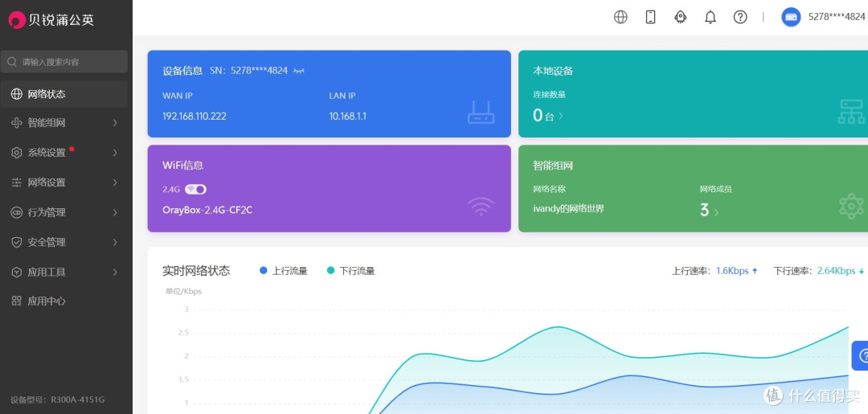Click the 应用中心 grid icon
The image size is (868, 414).
point(17,301)
